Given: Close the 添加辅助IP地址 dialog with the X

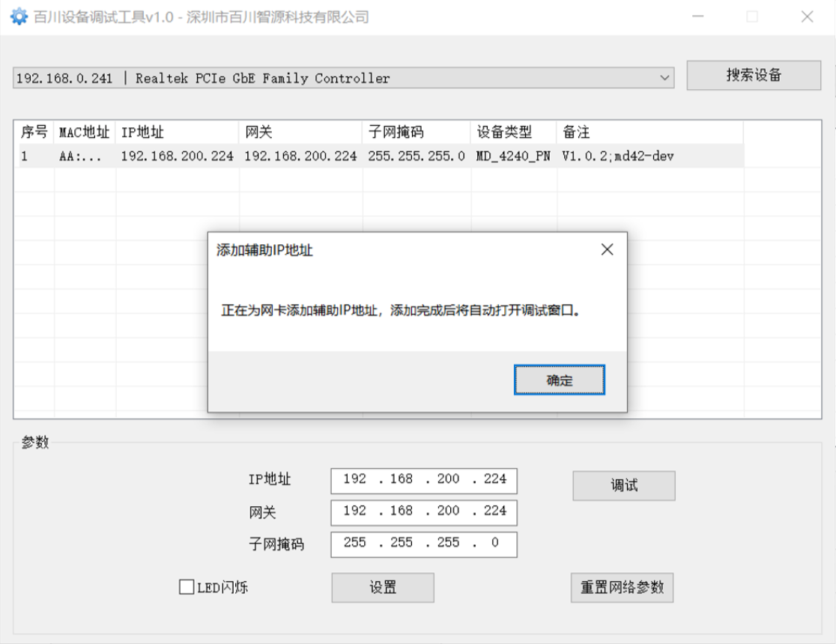Looking at the screenshot, I should [x=607, y=249].
